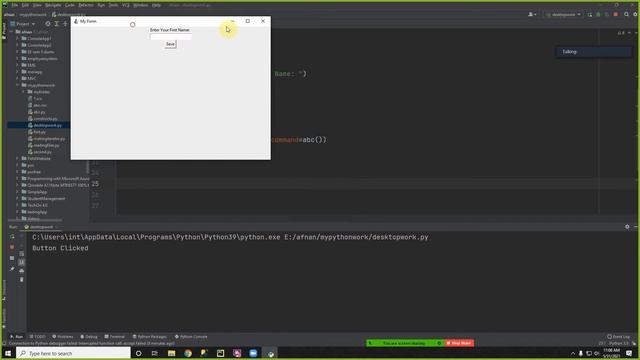This screenshot has height=360, width=640.
Task: Click the expand all icon in Project panel
Action: tap(56, 24)
